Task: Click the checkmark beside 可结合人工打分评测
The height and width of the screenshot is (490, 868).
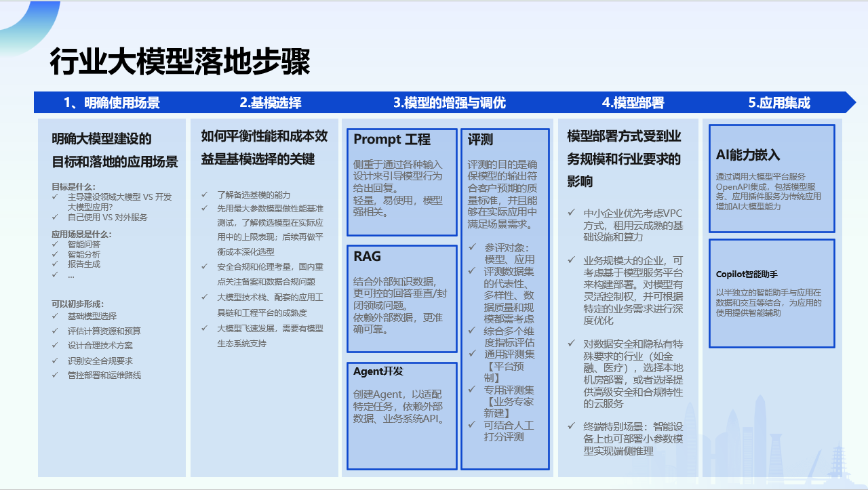Action: tap(473, 425)
